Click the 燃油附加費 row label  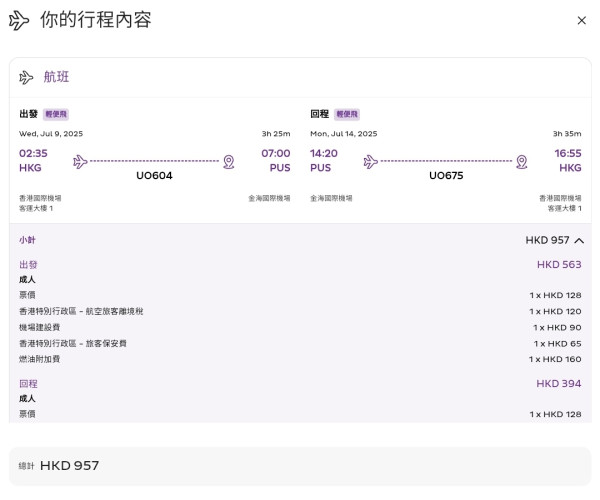(x=39, y=359)
